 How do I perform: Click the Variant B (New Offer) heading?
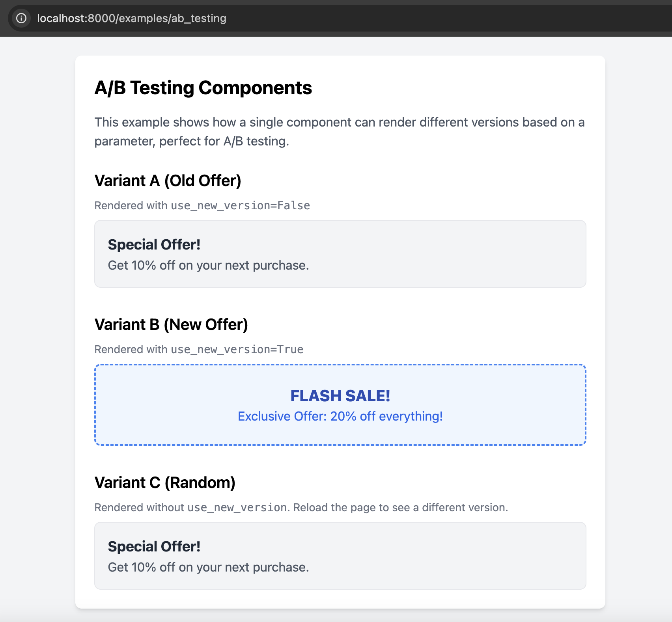tap(171, 324)
